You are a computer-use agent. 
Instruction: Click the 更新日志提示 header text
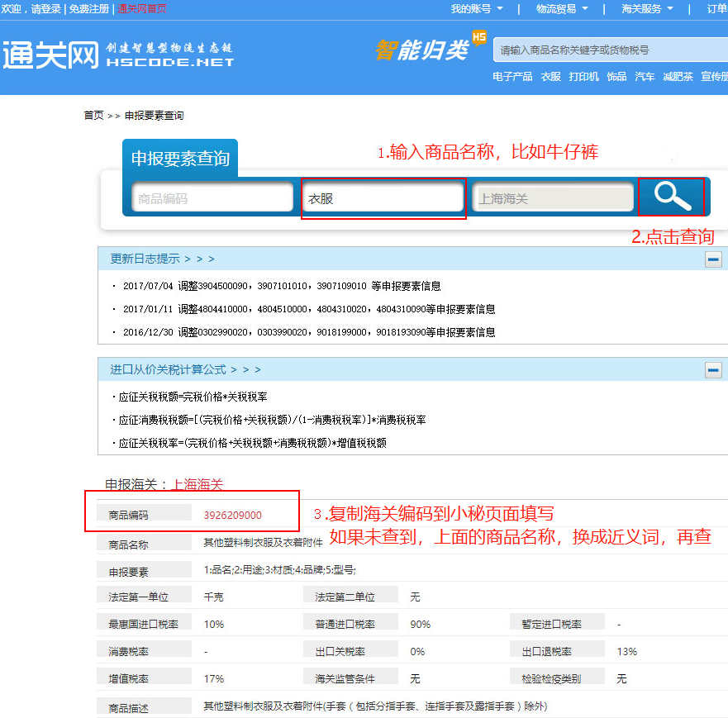[x=145, y=259]
